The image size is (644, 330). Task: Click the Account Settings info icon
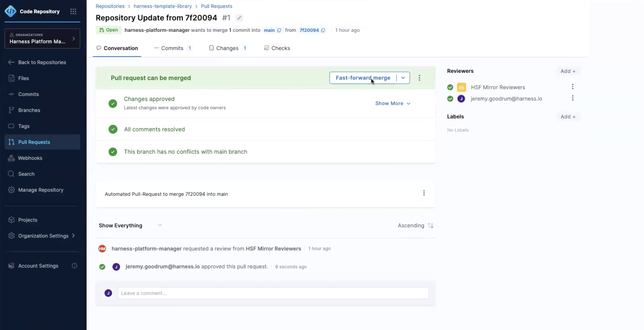coord(74,266)
